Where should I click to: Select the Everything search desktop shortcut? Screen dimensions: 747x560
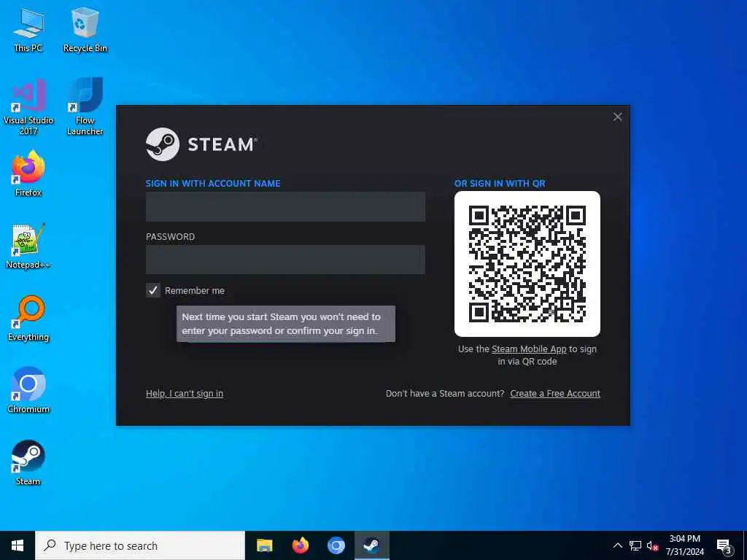28,318
